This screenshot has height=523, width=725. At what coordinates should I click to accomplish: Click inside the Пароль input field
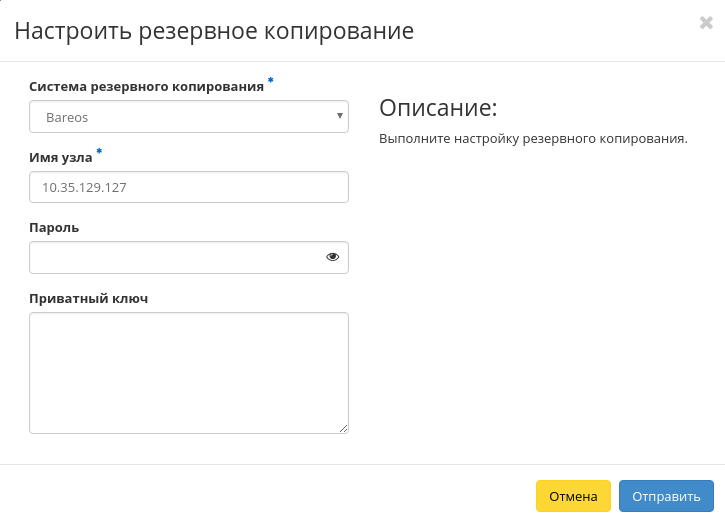click(175, 257)
